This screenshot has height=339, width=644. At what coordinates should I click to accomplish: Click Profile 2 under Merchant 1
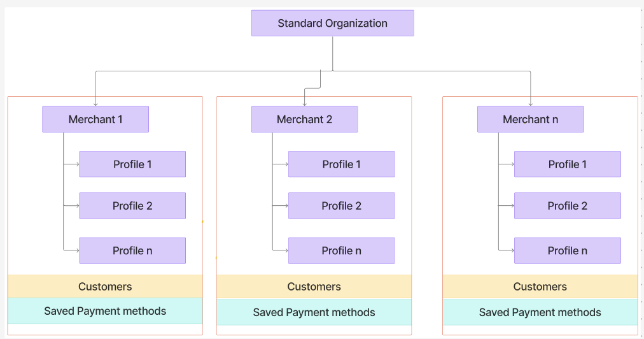132,206
